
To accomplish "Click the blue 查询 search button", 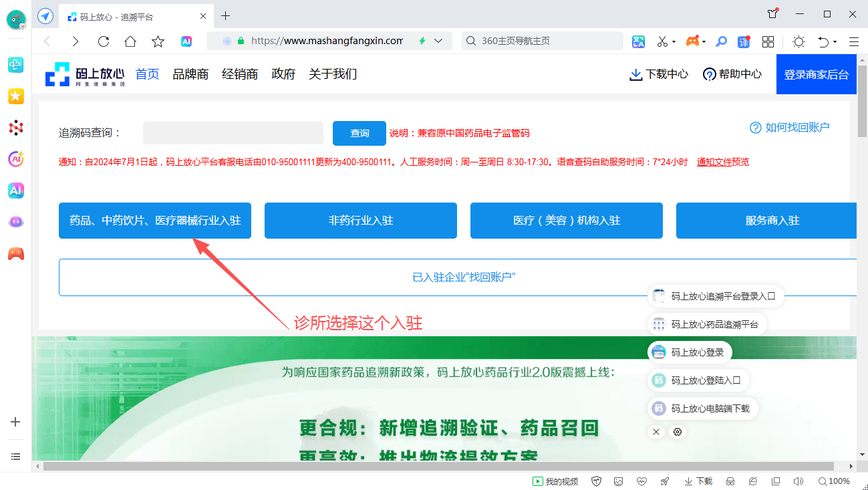I will [x=359, y=133].
